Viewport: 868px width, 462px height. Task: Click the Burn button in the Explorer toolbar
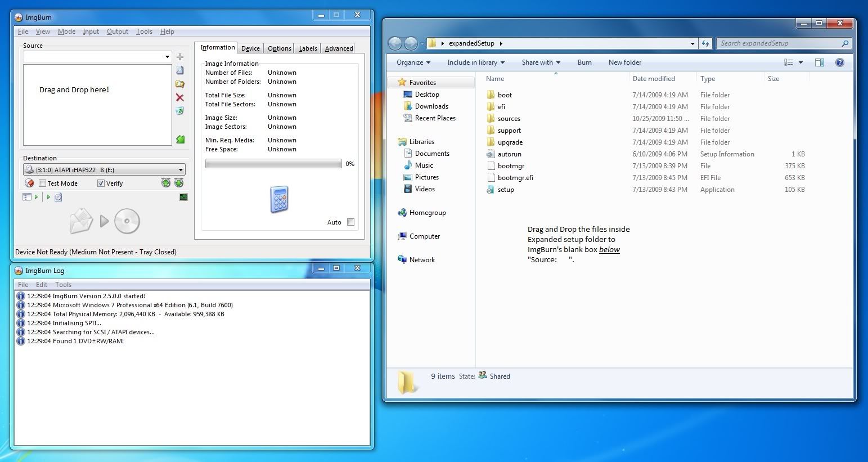pos(584,62)
